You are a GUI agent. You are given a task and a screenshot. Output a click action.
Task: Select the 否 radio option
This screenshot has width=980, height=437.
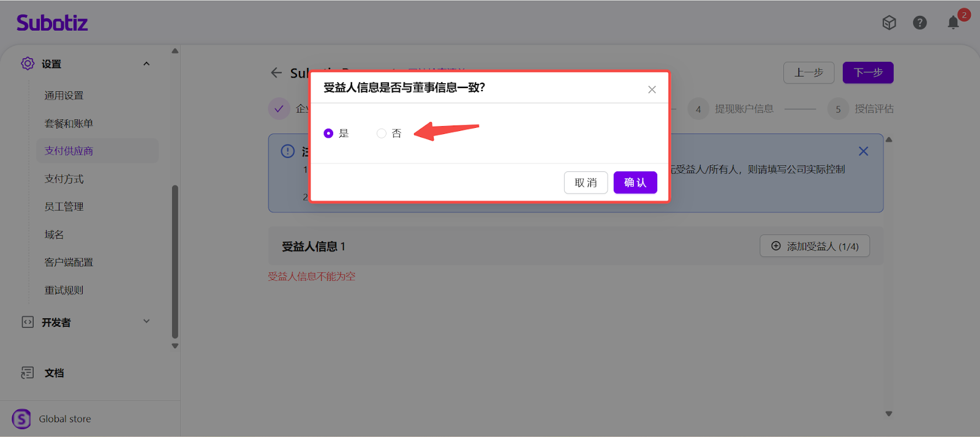click(382, 133)
